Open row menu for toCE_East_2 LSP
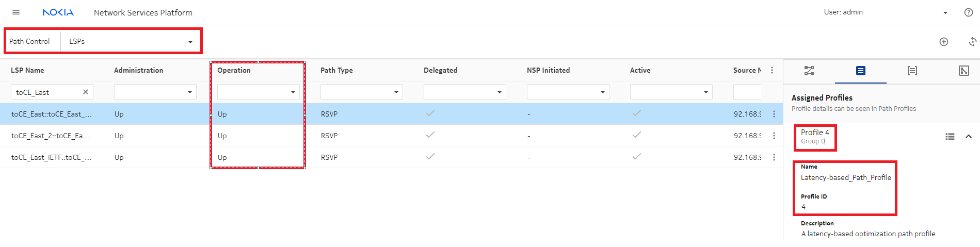This screenshot has height=247, width=980. coord(774,136)
